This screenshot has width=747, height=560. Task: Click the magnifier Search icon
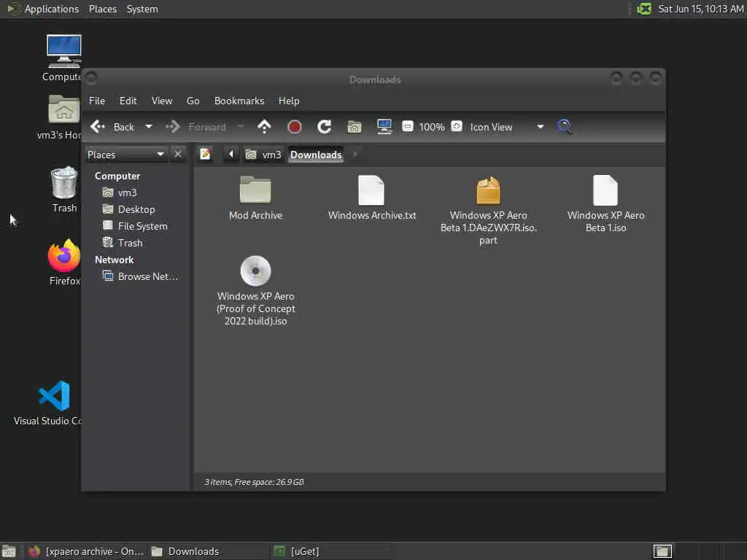pos(565,127)
